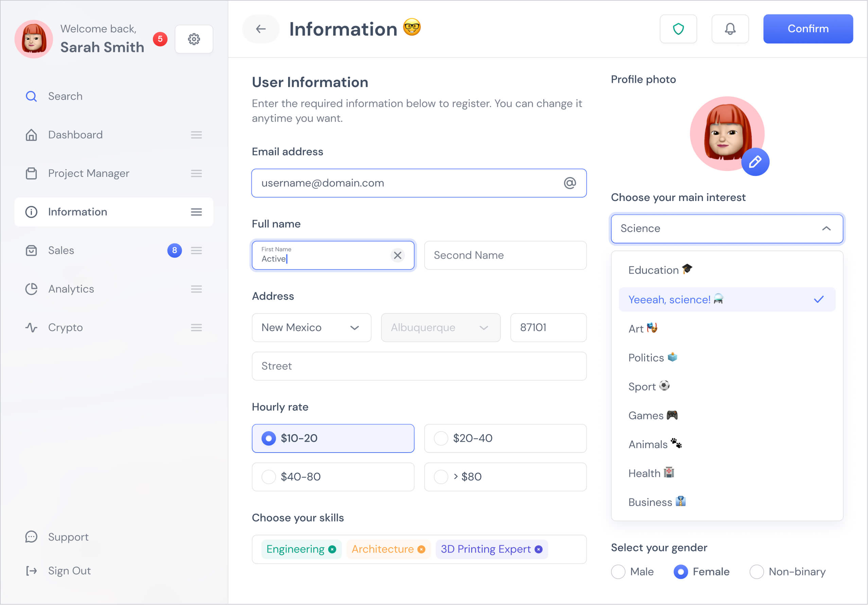
Task: Clear the First Name field
Action: [397, 255]
